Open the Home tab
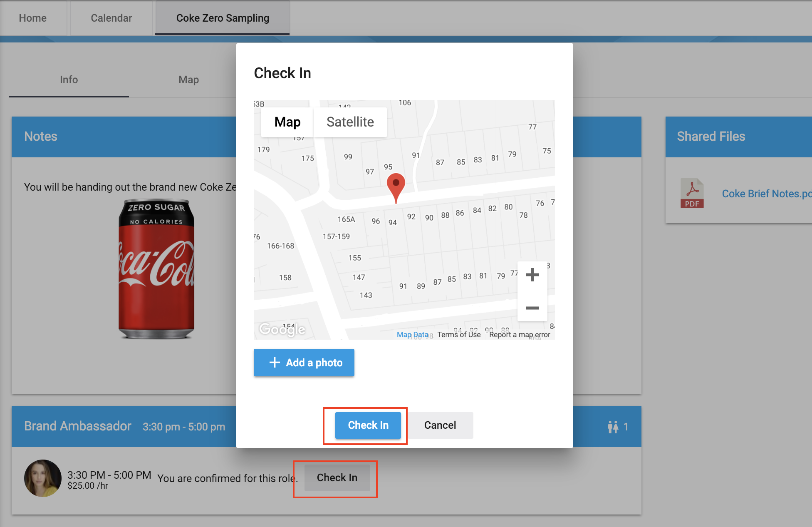Screen dimensions: 812x527 click(33, 18)
